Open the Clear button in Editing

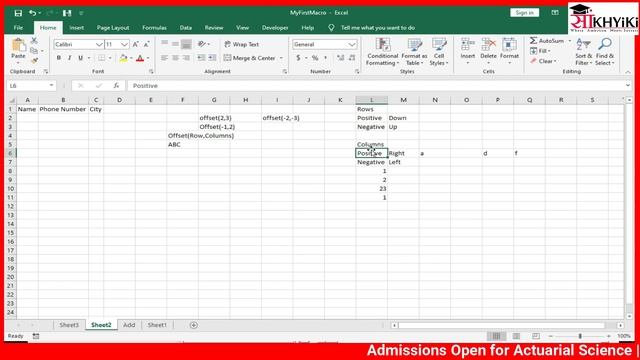(543, 61)
